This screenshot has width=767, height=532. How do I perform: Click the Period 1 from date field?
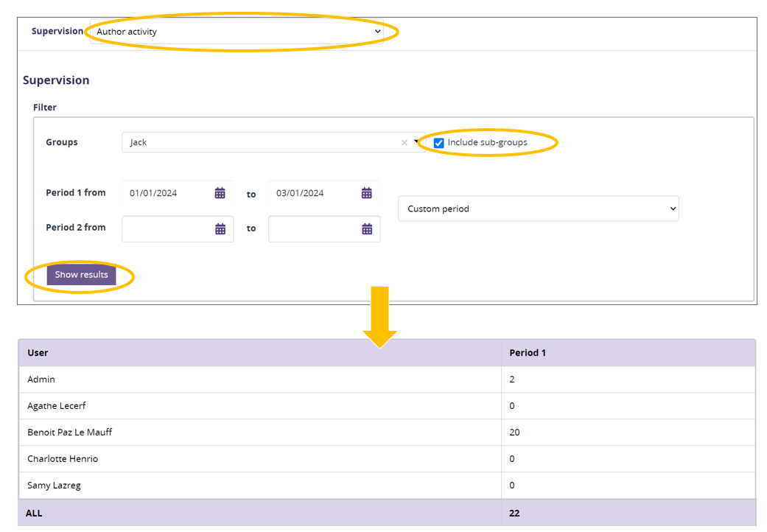tap(168, 193)
